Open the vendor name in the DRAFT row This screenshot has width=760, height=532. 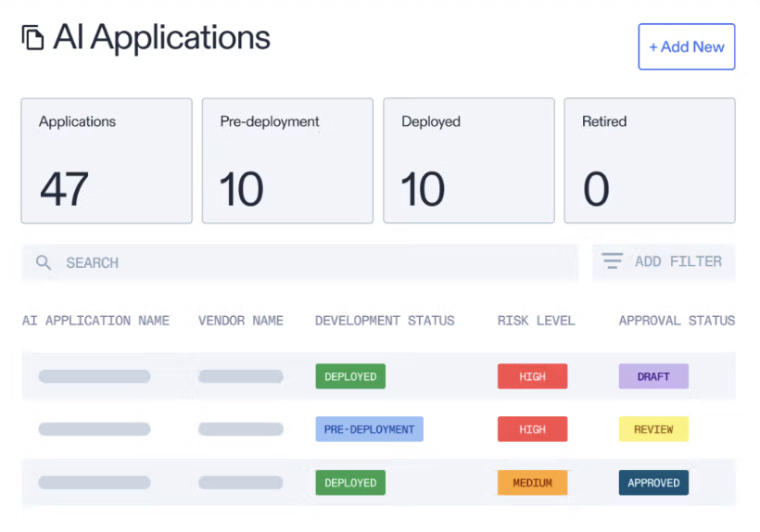[241, 376]
